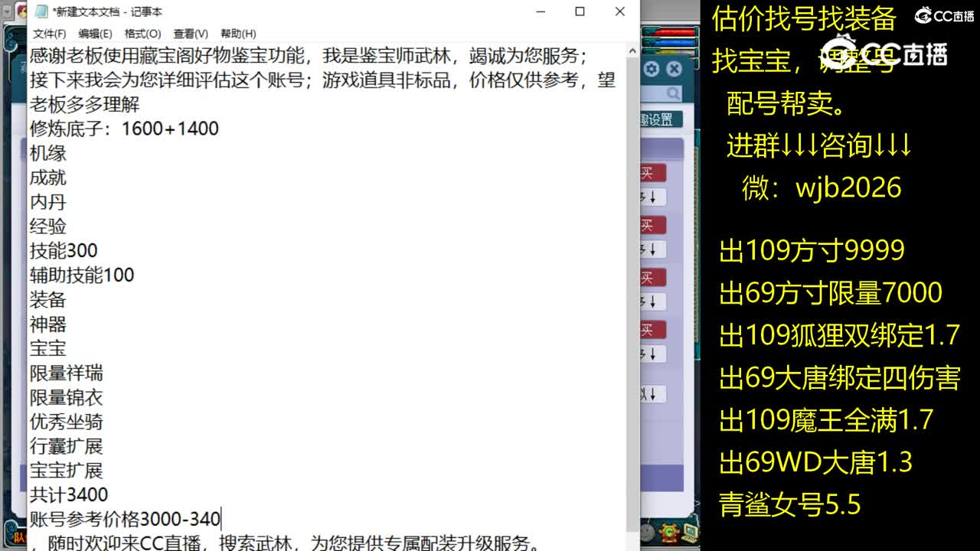Click the line starting with 接下来我会为您详细评估
Screen dimensions: 980x551
(322, 80)
